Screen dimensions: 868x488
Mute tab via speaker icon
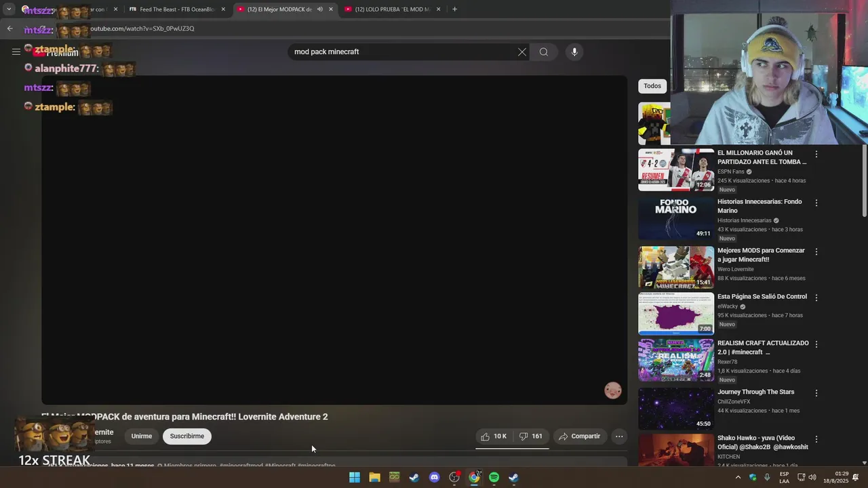(x=319, y=9)
